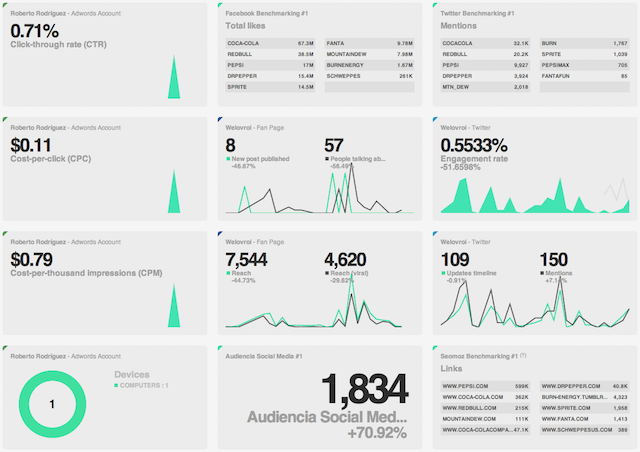
Task: Select the SCHWEPPES 261K row
Action: tap(369, 76)
